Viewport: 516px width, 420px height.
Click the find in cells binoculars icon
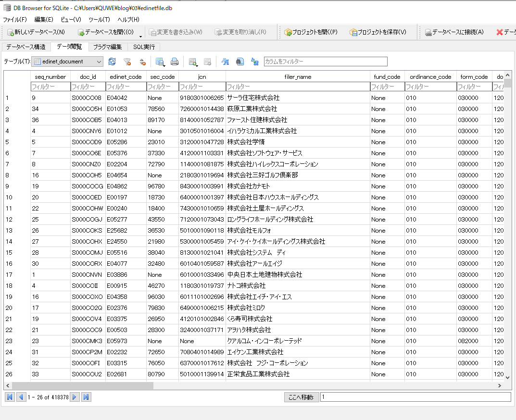click(240, 62)
